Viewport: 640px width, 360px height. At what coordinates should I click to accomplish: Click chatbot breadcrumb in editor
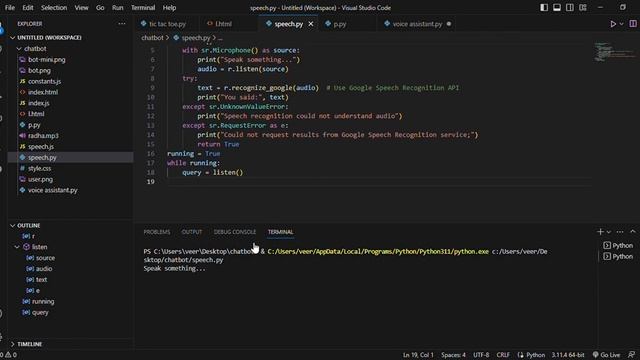pyautogui.click(x=152, y=38)
